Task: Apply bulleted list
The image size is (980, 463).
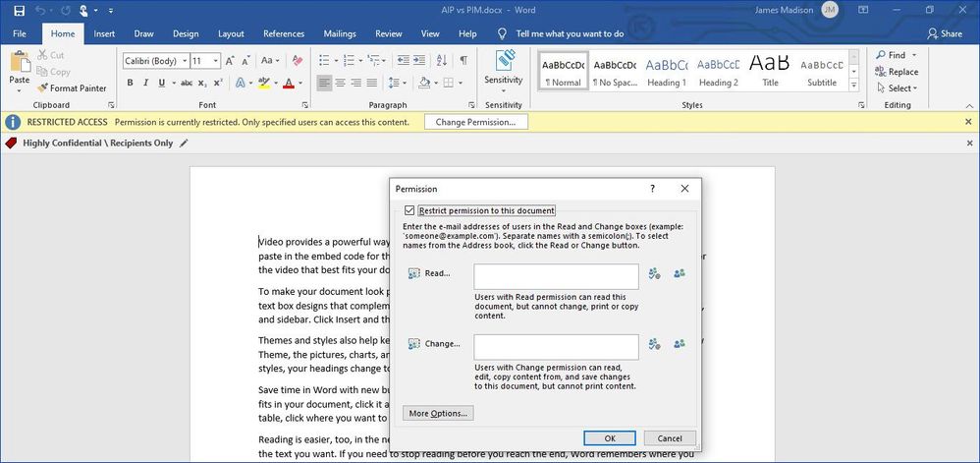Action: (324, 61)
